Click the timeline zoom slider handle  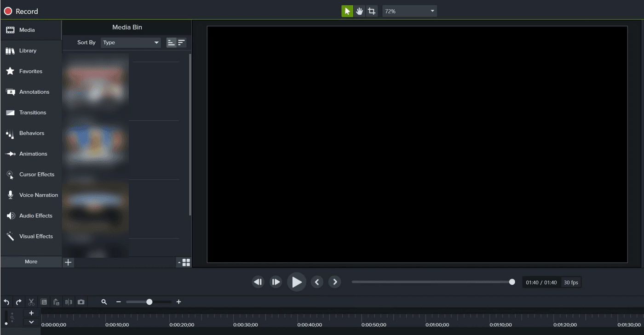click(149, 302)
